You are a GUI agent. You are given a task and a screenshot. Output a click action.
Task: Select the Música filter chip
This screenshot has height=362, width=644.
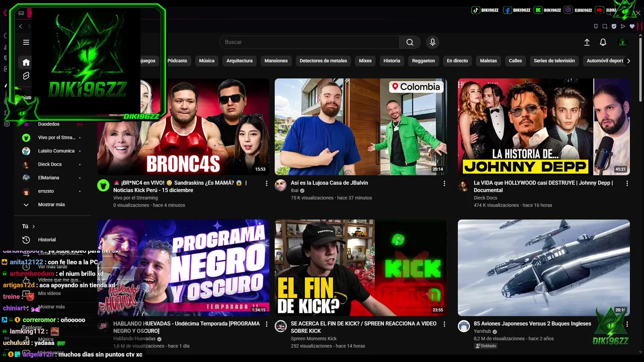(x=207, y=61)
